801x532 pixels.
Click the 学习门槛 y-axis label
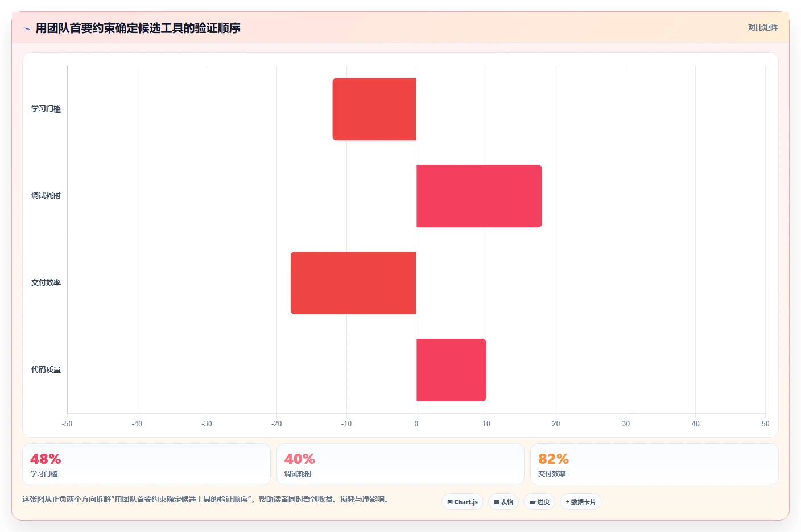[46, 109]
